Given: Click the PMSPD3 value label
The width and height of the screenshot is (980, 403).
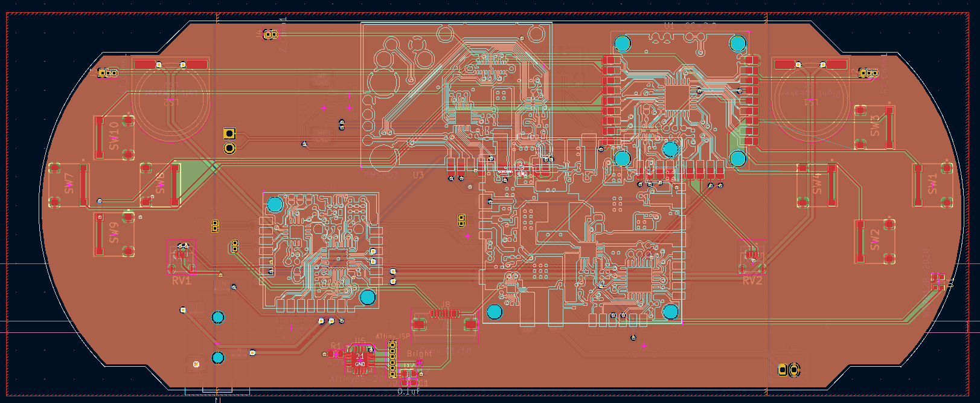Looking at the screenshot, I should tap(381, 175).
